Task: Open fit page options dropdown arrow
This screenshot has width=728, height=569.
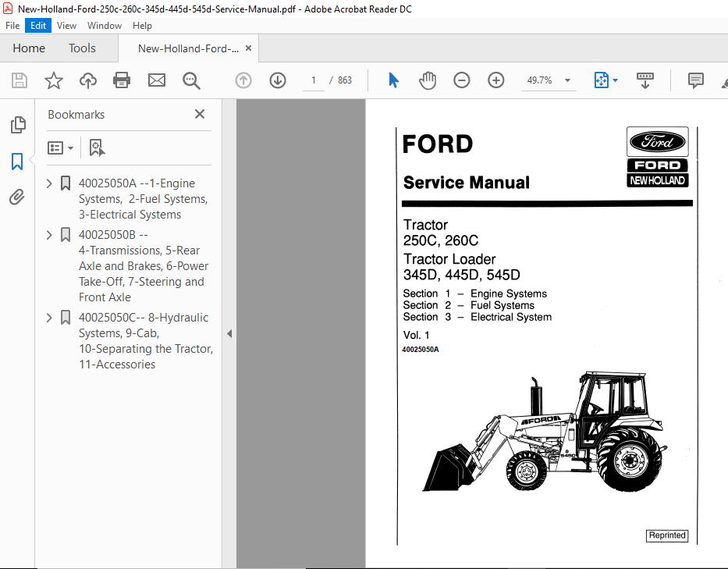Action: click(x=615, y=80)
